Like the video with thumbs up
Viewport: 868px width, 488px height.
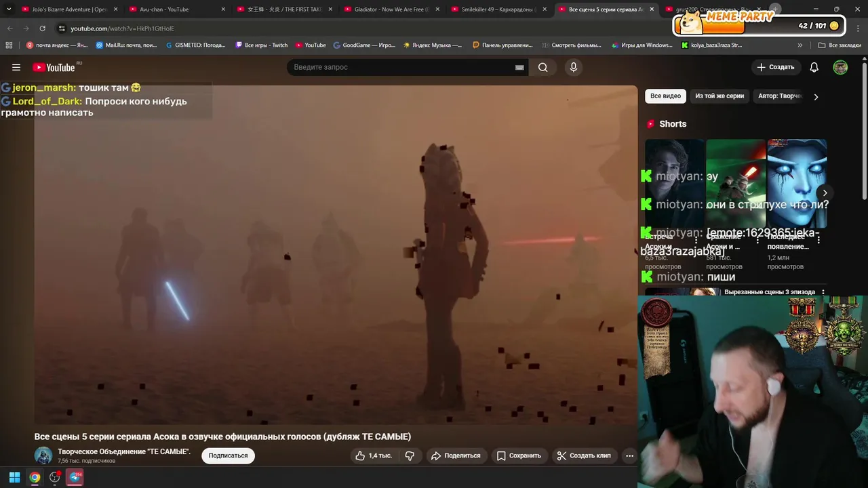point(374,455)
